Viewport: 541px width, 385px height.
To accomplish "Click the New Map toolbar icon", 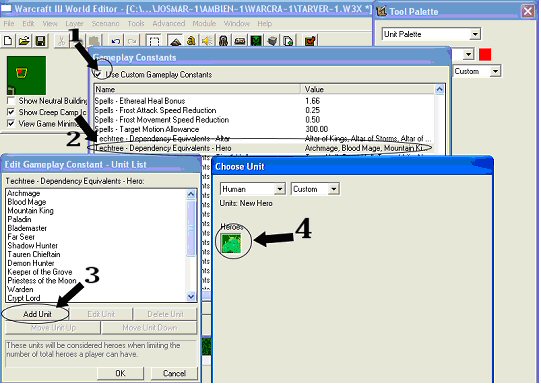I will 8,41.
